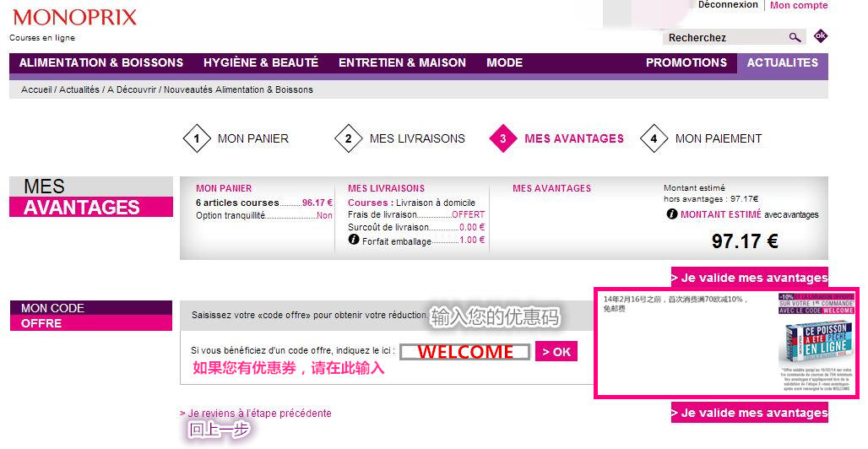Click the pink > OK button
This screenshot has width=868, height=449.
click(x=556, y=352)
